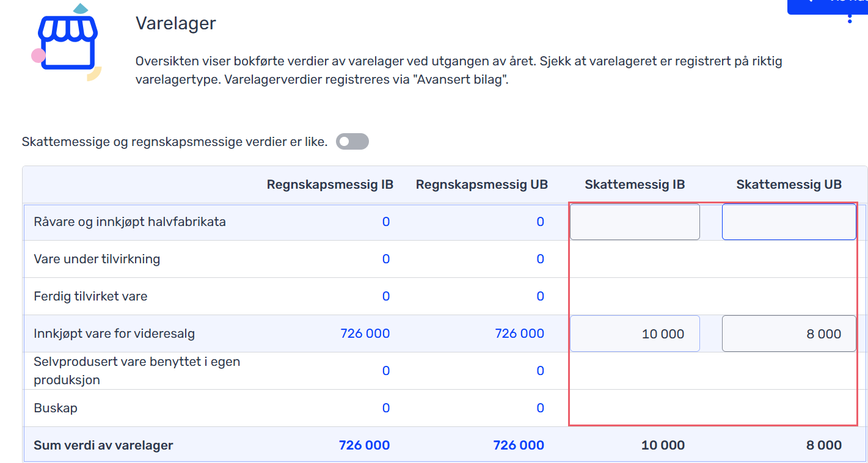The height and width of the screenshot is (463, 868).
Task: Open Regnskapsmessig IB 726 000 for Innkjøpt vare
Action: tap(365, 334)
